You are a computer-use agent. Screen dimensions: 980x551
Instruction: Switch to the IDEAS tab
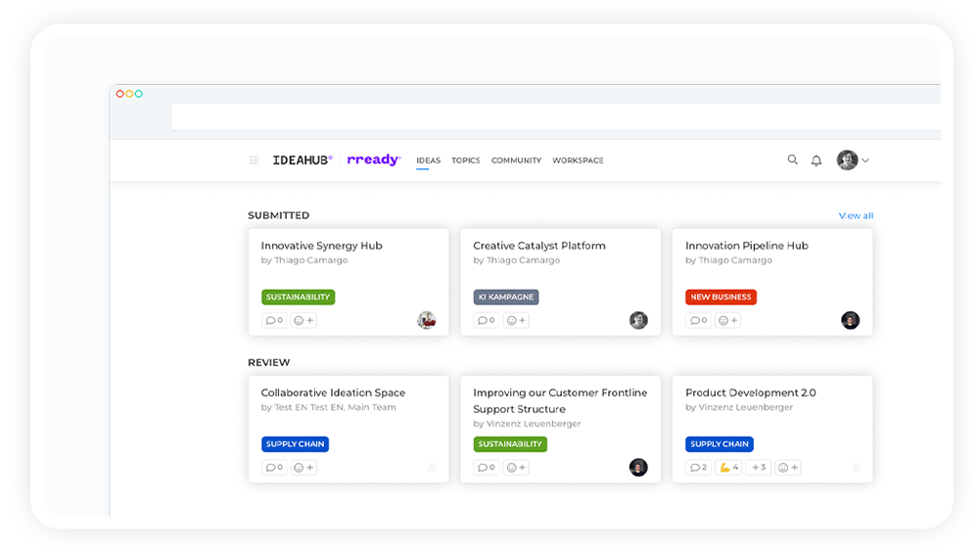click(x=428, y=161)
